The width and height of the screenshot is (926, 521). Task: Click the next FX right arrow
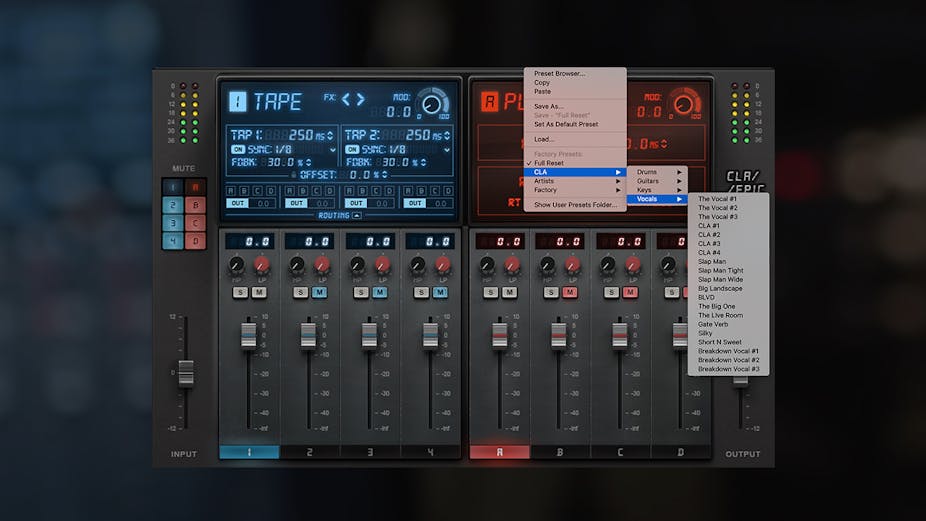pyautogui.click(x=360, y=99)
